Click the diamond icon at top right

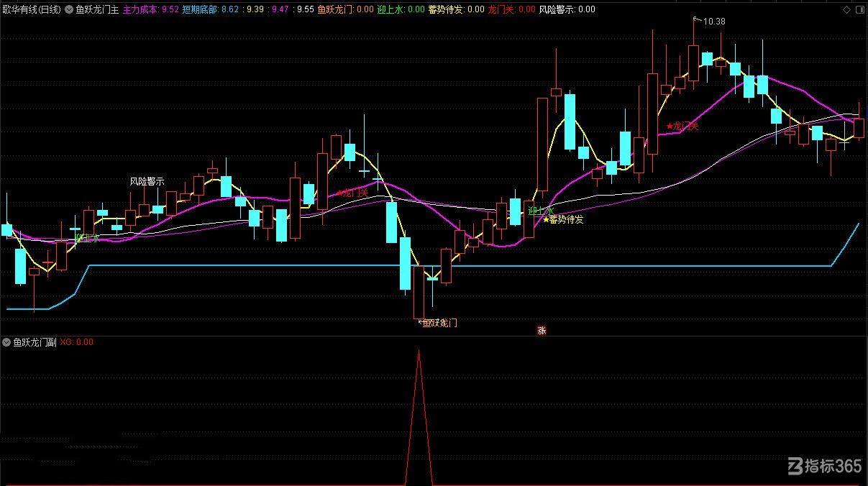coord(846,10)
